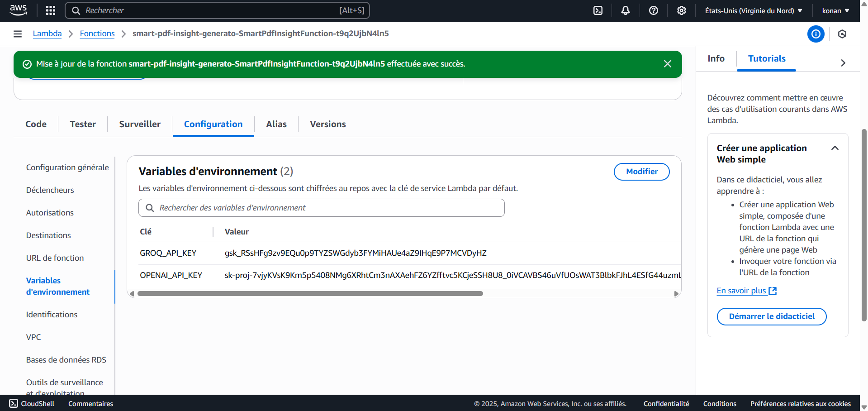Viewport: 868px width, 411px height.
Task: Open the Surveiller tab
Action: point(140,124)
